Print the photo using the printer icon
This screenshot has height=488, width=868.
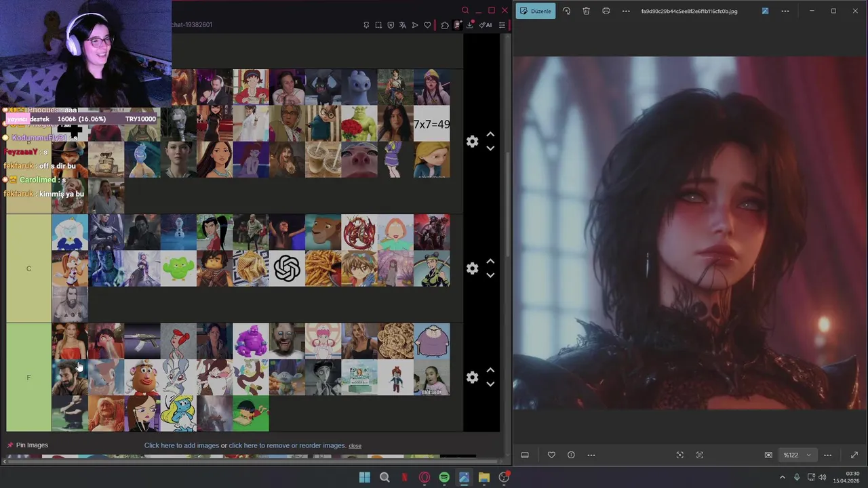[x=606, y=11]
